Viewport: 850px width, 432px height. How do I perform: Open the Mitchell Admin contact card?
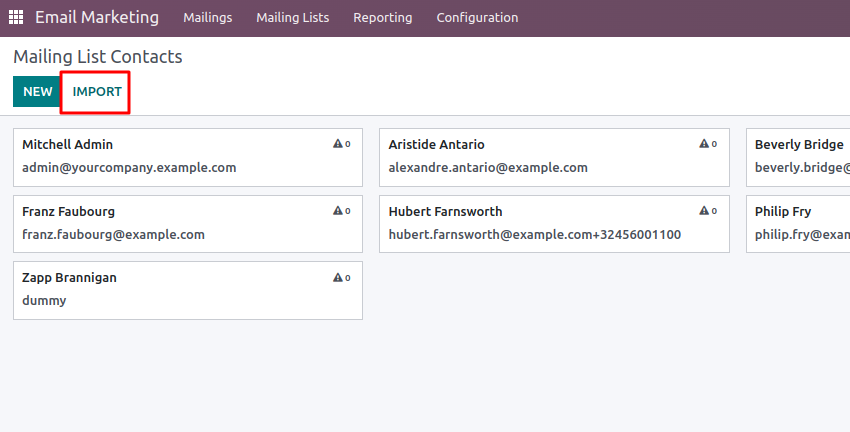click(188, 157)
